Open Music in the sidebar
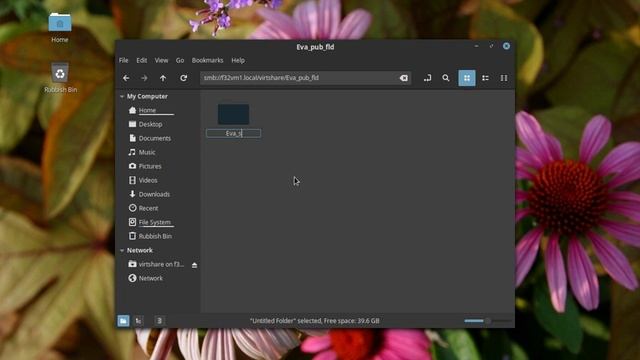Screen dimensions: 640x360 147,152
